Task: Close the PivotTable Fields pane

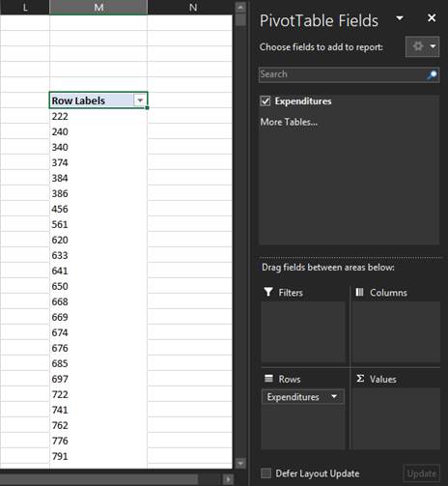Action: coord(432,18)
